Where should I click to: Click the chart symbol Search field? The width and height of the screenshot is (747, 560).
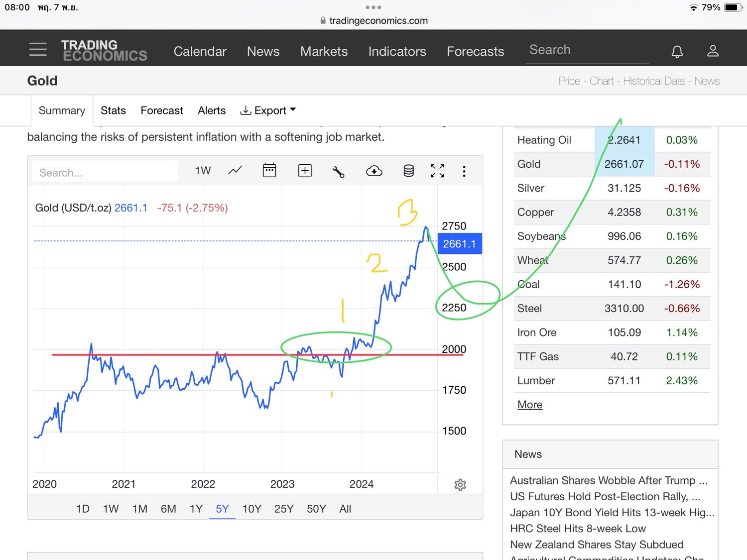pyautogui.click(x=105, y=173)
